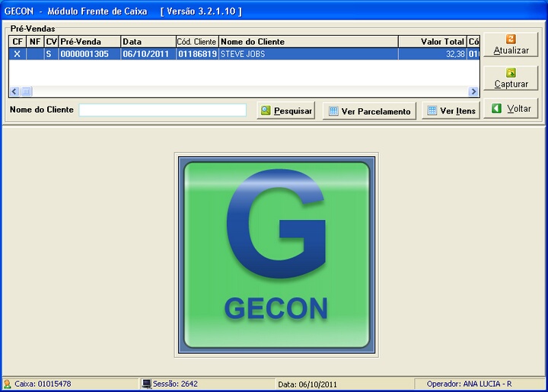Click the Capturar capture icon button

pos(511,72)
